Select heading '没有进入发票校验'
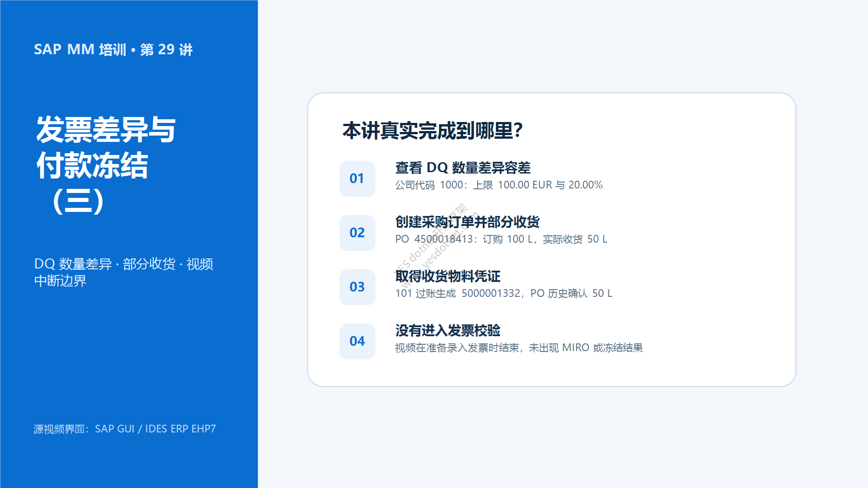Image resolution: width=868 pixels, height=488 pixels. pos(448,330)
